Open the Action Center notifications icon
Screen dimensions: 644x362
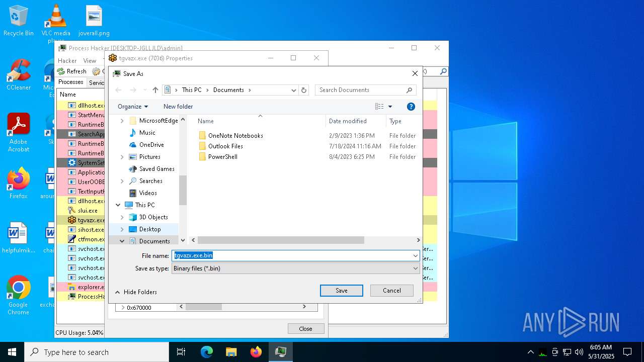point(627,352)
